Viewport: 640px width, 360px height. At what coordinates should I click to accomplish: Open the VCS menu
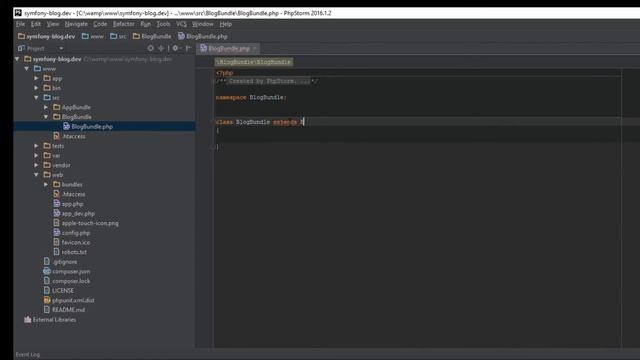tap(181, 24)
